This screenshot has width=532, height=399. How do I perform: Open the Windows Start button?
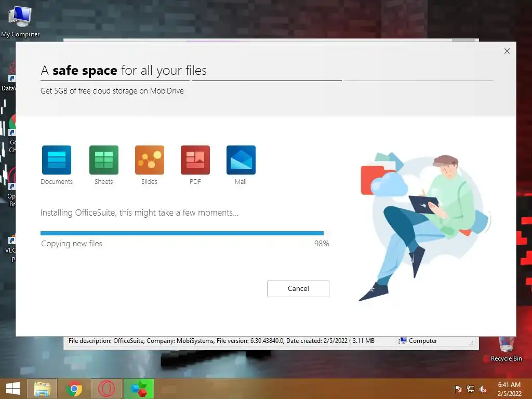click(13, 389)
